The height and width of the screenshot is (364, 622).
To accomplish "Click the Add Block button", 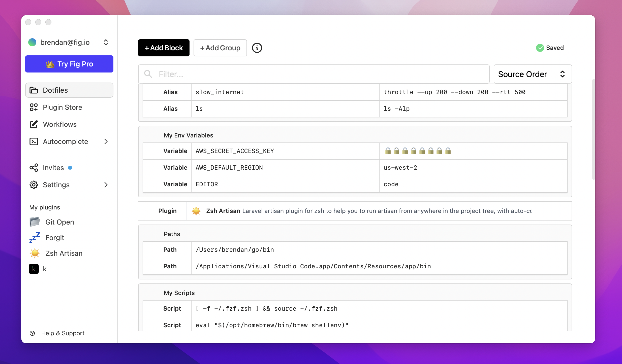I will tap(164, 48).
